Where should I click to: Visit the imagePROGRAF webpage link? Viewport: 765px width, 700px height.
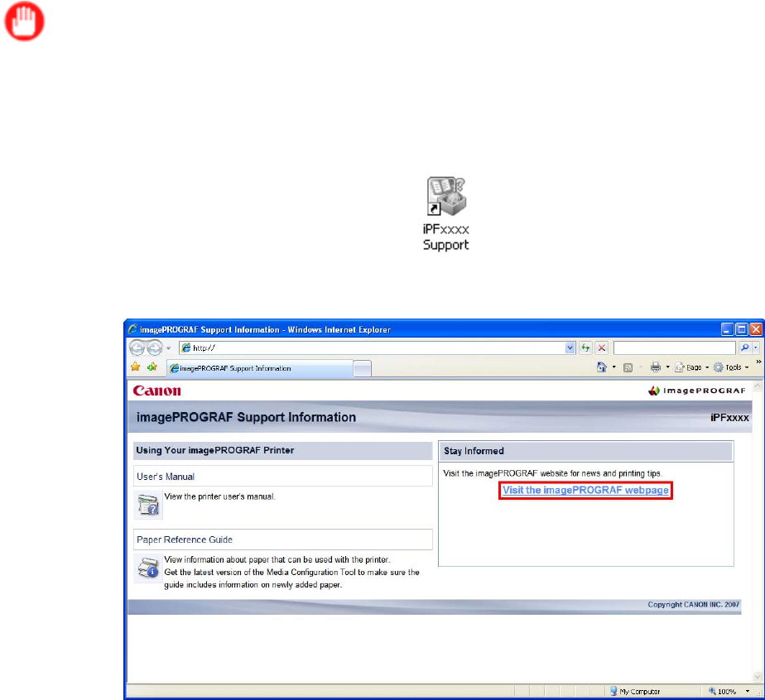tap(585, 491)
